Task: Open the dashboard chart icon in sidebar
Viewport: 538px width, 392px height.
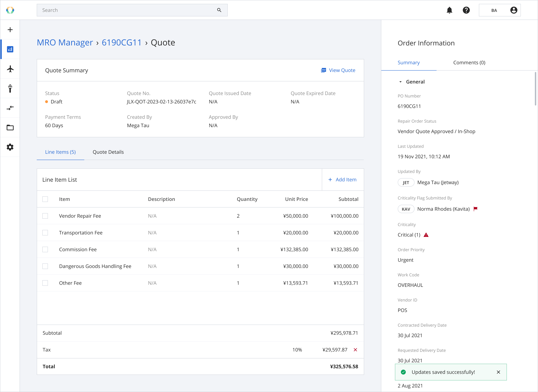Action: 10,49
